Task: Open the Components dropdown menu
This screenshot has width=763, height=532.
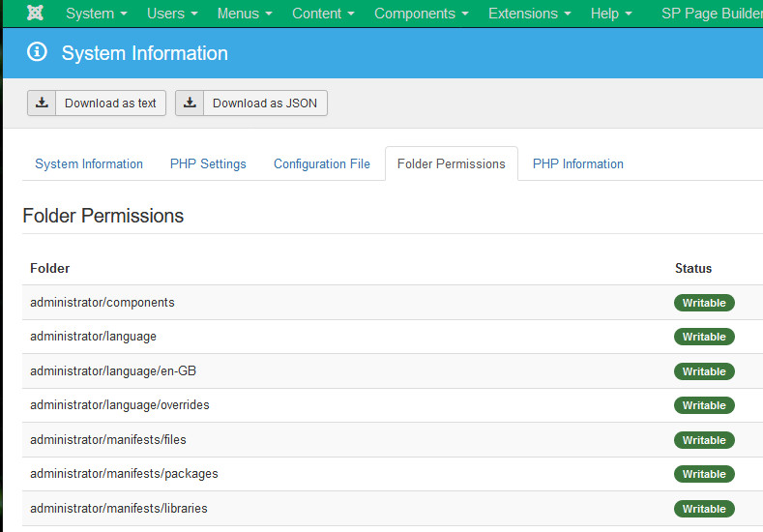Action: tap(421, 14)
